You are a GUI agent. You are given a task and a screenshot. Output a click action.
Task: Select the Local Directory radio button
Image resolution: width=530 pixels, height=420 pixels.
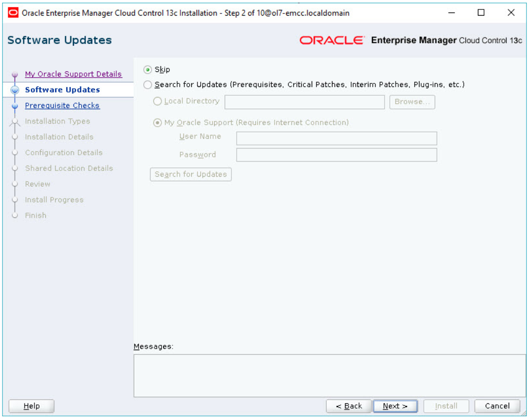157,101
